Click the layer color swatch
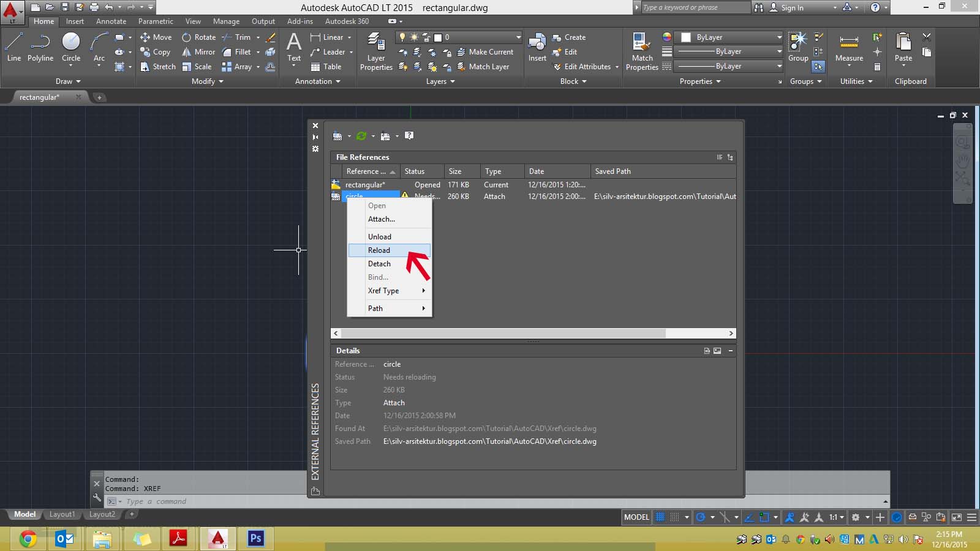 tap(438, 37)
